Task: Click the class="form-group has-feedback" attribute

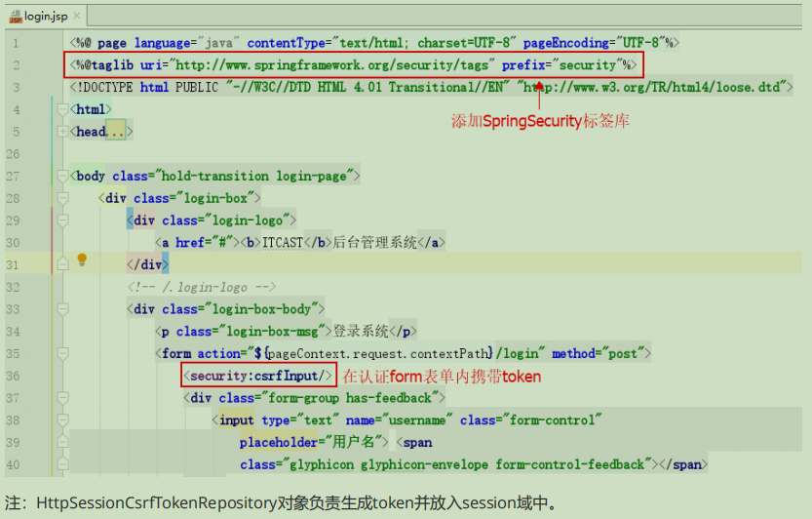Action: (329, 398)
